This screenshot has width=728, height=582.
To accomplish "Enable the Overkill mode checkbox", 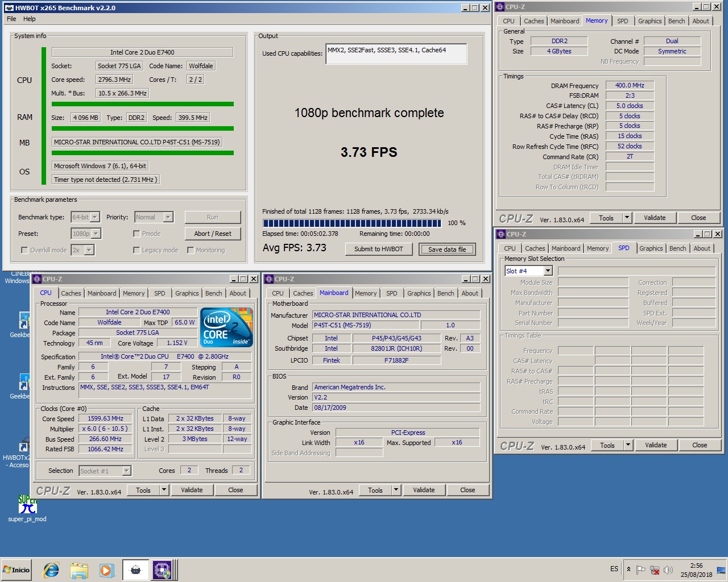I will [24, 250].
